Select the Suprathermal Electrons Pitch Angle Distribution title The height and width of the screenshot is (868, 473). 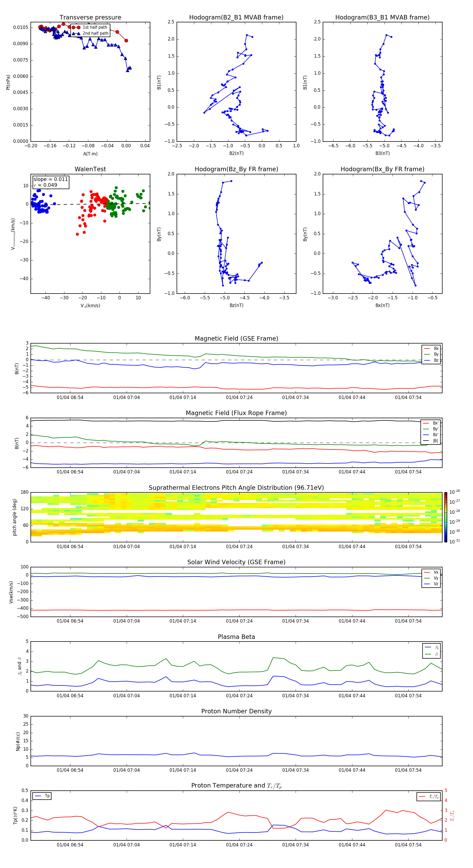[236, 488]
